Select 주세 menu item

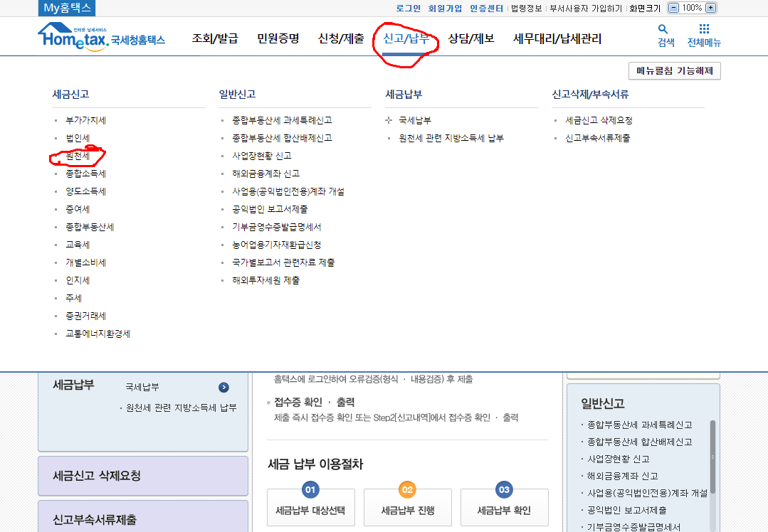pyautogui.click(x=73, y=298)
